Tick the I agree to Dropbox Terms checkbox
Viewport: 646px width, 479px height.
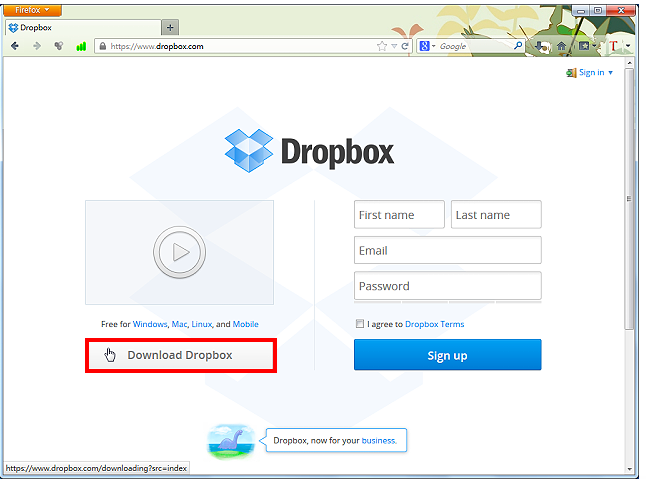pyautogui.click(x=360, y=324)
